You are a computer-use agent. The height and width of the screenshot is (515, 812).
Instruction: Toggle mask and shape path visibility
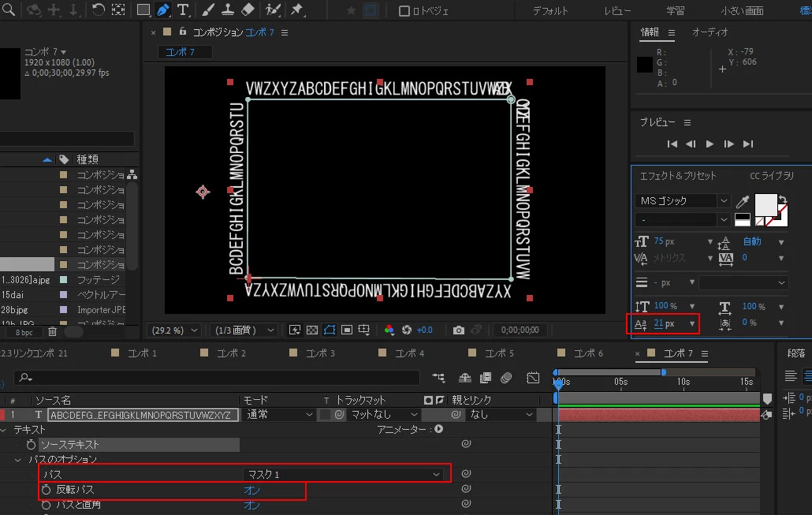tap(330, 330)
